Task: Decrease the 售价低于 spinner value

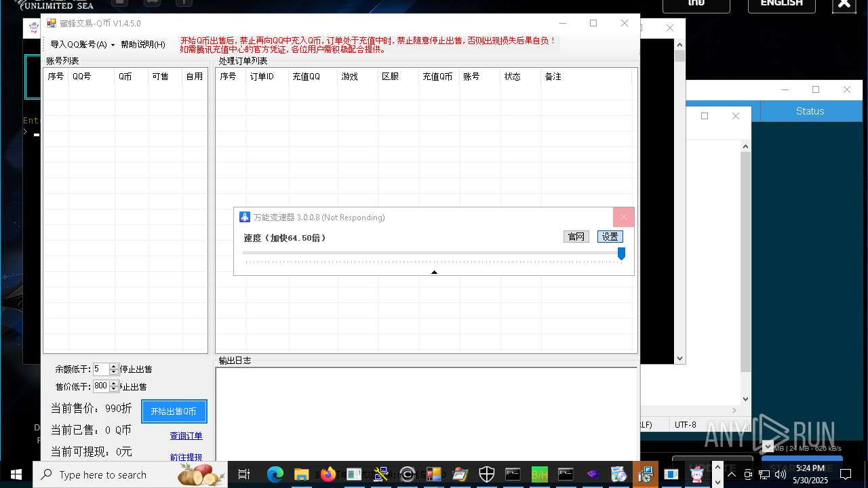Action: pos(114,389)
